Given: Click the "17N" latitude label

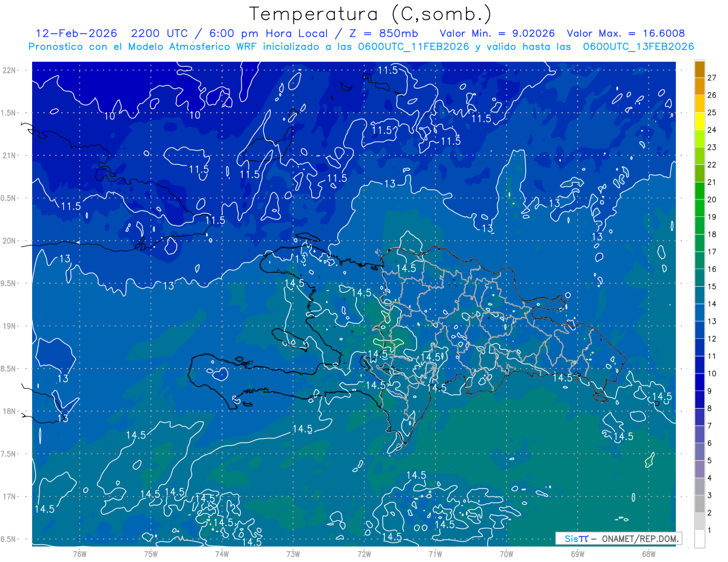Looking at the screenshot, I should 9,497.
